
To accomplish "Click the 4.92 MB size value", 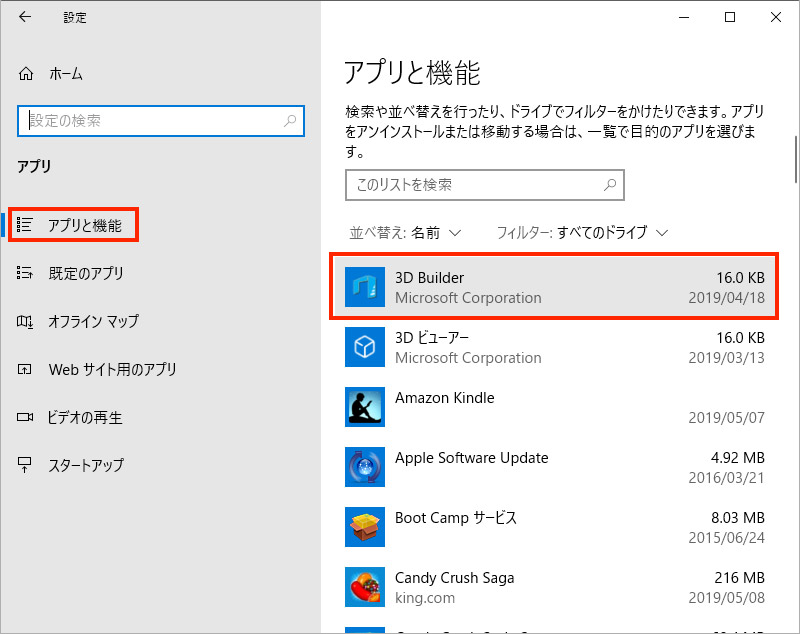I will [738, 458].
